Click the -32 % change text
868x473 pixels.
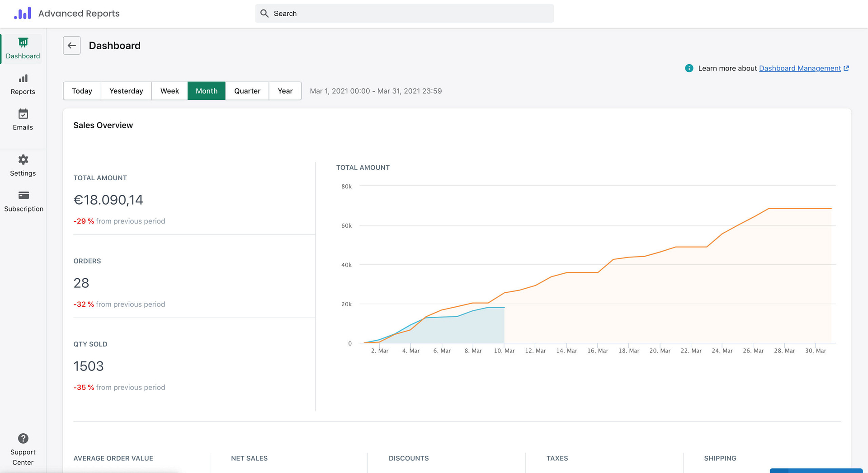tap(84, 304)
